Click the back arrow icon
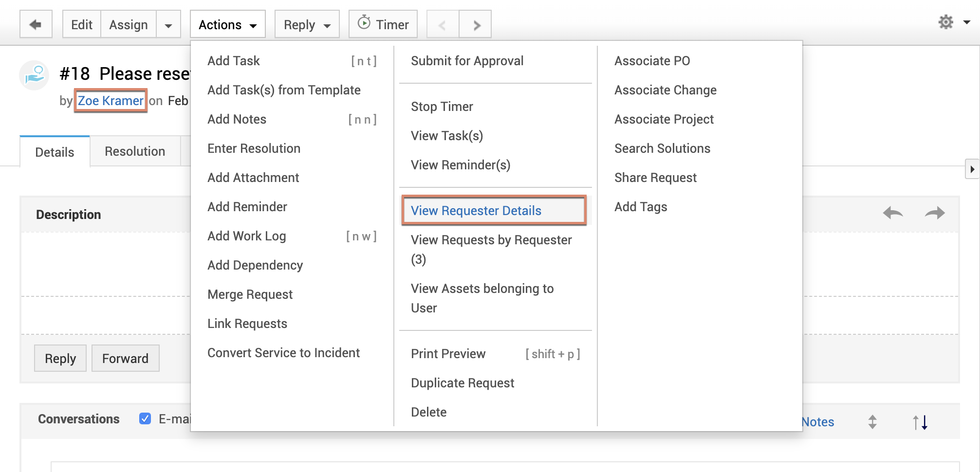980x472 pixels. coord(36,24)
